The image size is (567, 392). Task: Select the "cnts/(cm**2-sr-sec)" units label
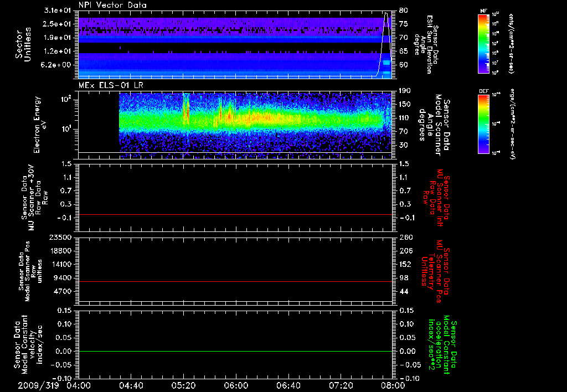click(x=511, y=44)
